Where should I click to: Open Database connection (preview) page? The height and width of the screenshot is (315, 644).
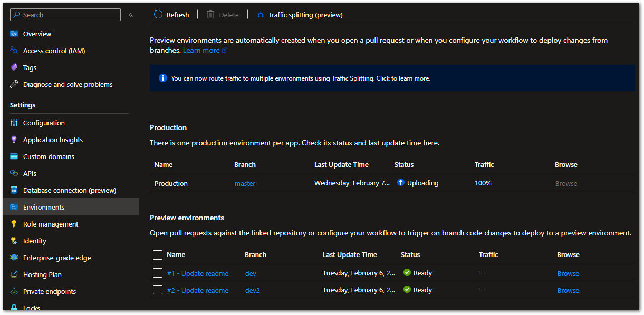coord(71,190)
